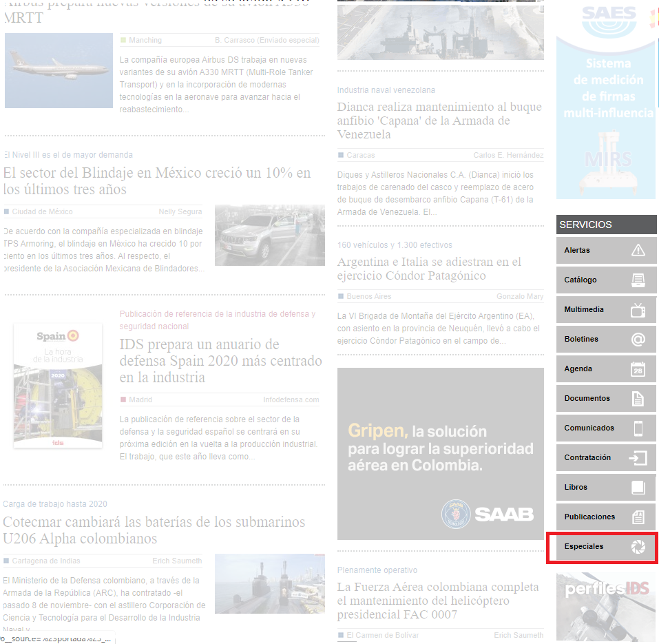Click the 'Publicación de referencia' kicker text
659x644 pixels.
[x=218, y=320]
